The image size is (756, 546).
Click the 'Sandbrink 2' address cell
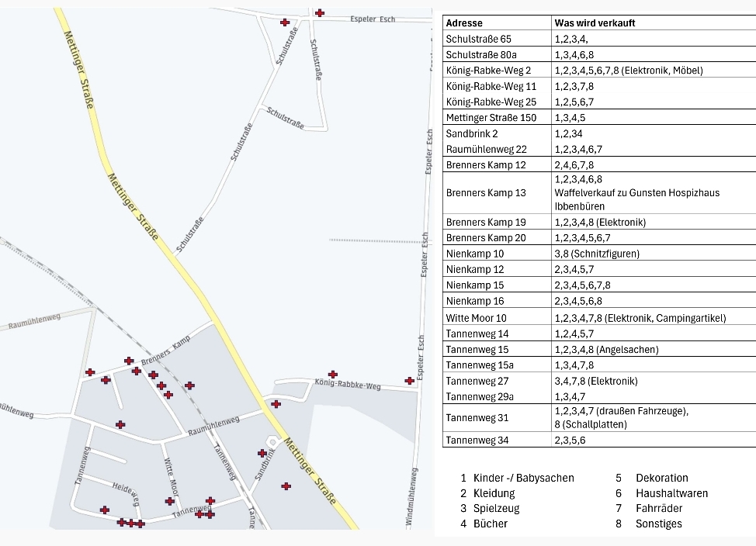point(497,133)
